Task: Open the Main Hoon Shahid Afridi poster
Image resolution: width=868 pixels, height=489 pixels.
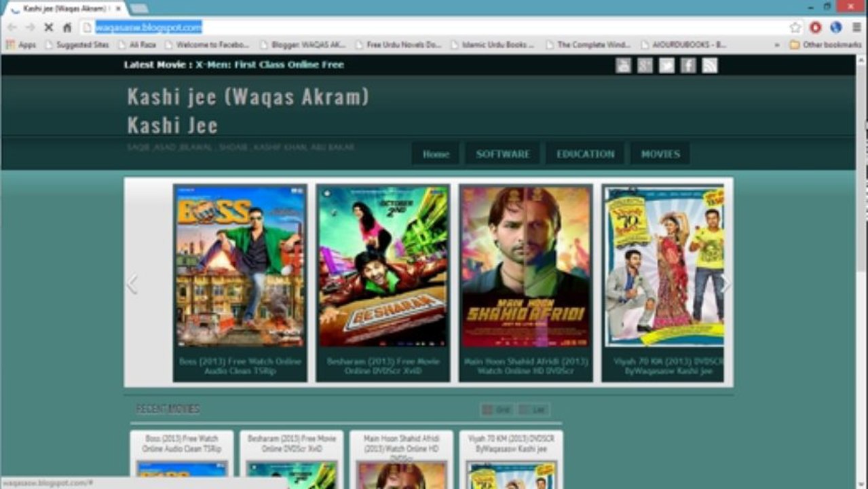Action: [x=526, y=266]
